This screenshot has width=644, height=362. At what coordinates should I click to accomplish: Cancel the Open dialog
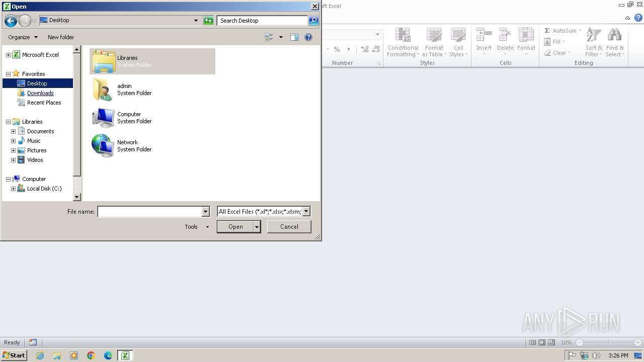pyautogui.click(x=289, y=227)
